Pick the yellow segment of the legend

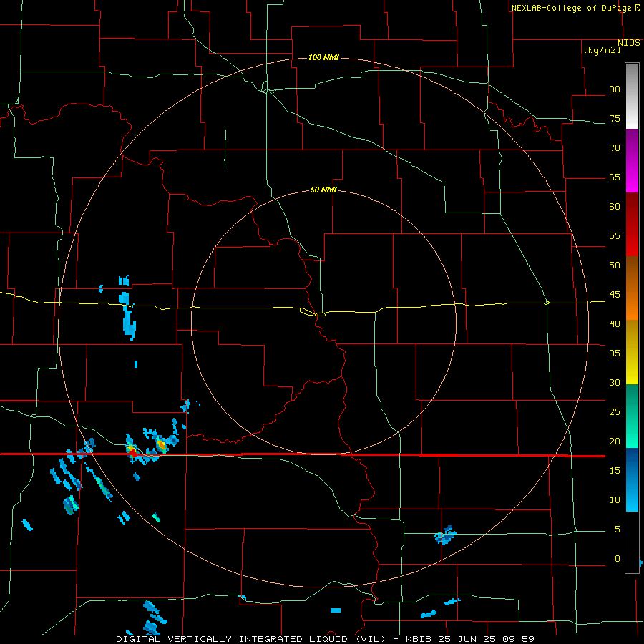point(632,352)
